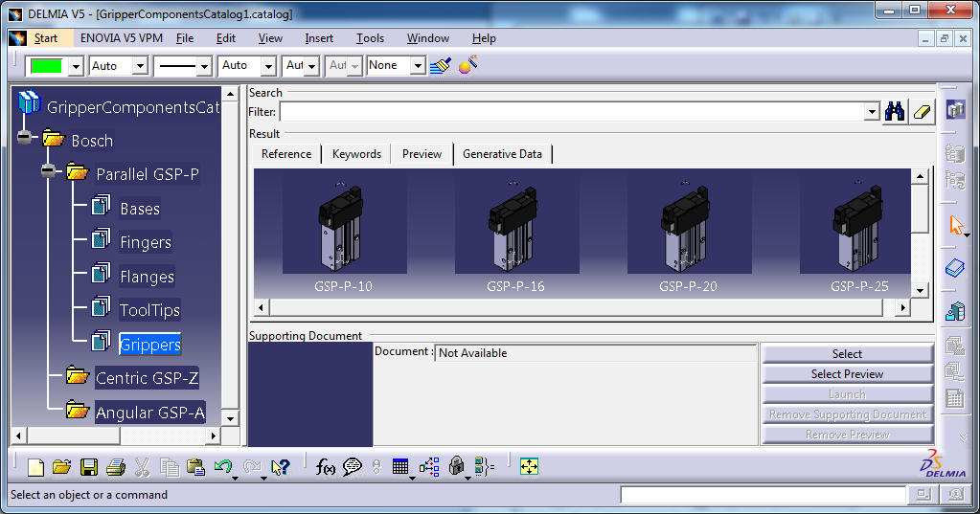Click the catalog books icon in right toolbar

(x=955, y=109)
